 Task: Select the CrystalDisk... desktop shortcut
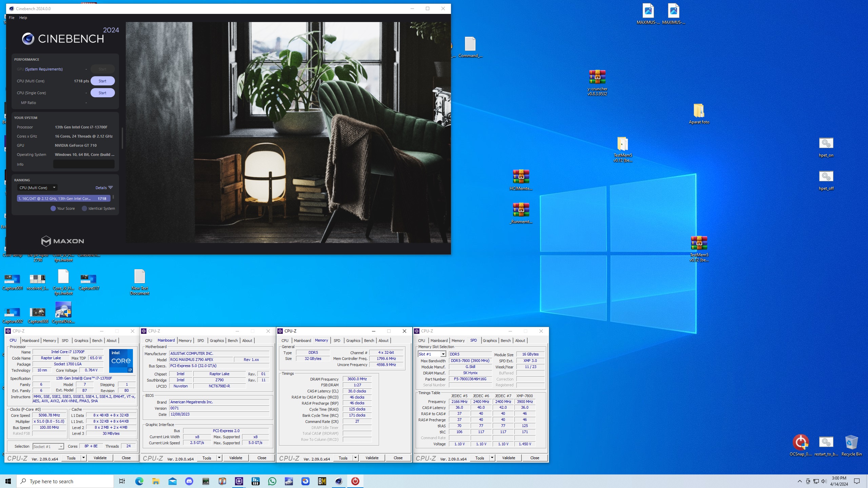(x=63, y=312)
